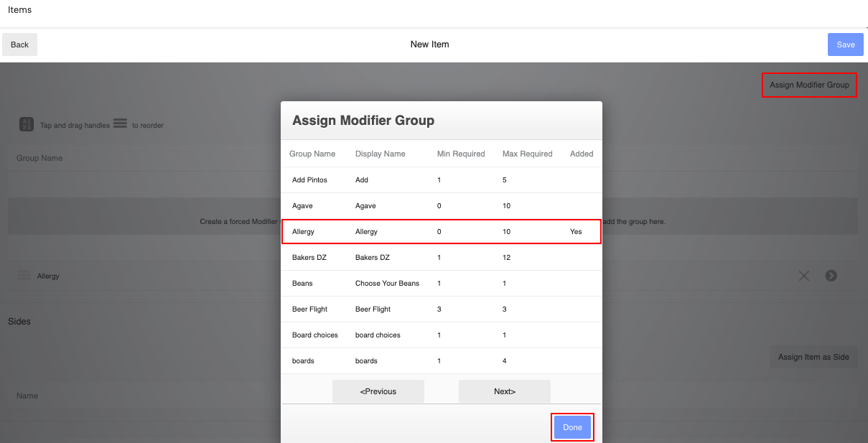This screenshot has width=868, height=443.
Task: Go back from the New Item screen
Action: point(19,44)
